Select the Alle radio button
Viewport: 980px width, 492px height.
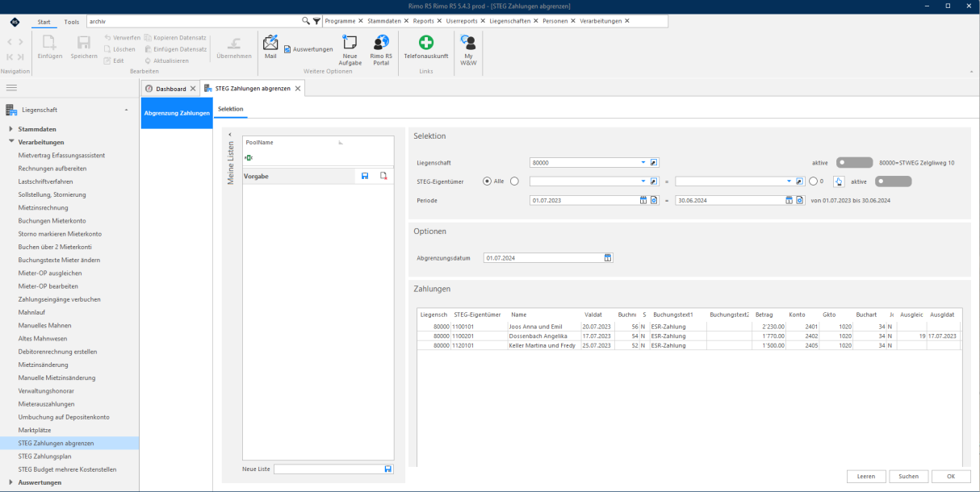487,181
